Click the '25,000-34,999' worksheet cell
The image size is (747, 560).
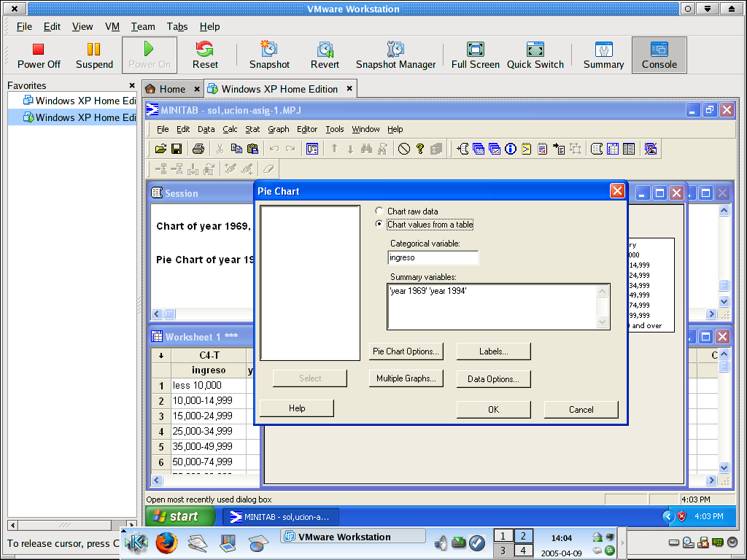209,431
